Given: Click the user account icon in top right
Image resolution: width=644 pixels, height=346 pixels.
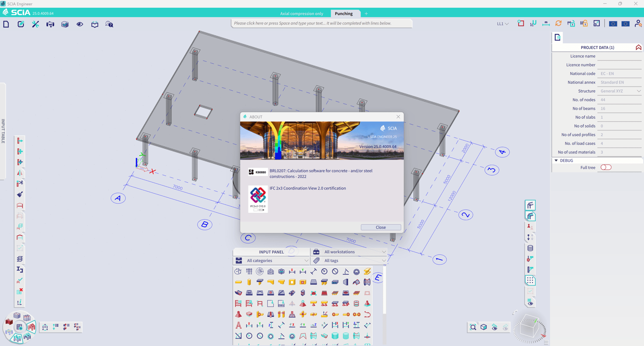Looking at the screenshot, I should click(638, 23).
